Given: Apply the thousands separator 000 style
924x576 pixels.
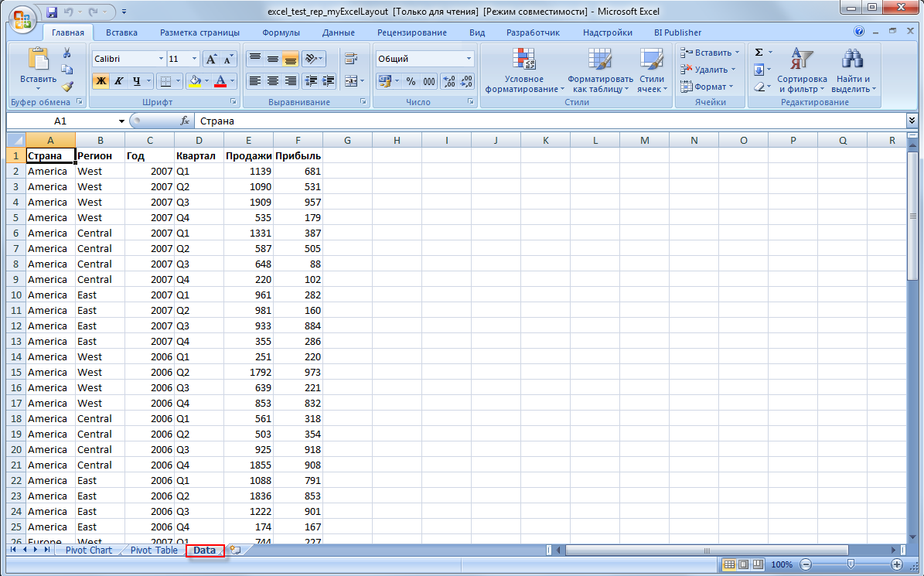Looking at the screenshot, I should point(430,80).
